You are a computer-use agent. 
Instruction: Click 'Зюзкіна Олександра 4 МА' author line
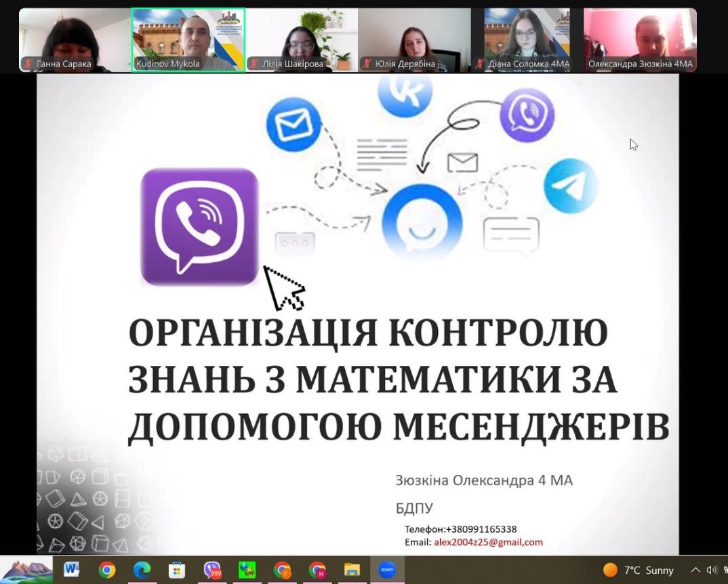(484, 480)
